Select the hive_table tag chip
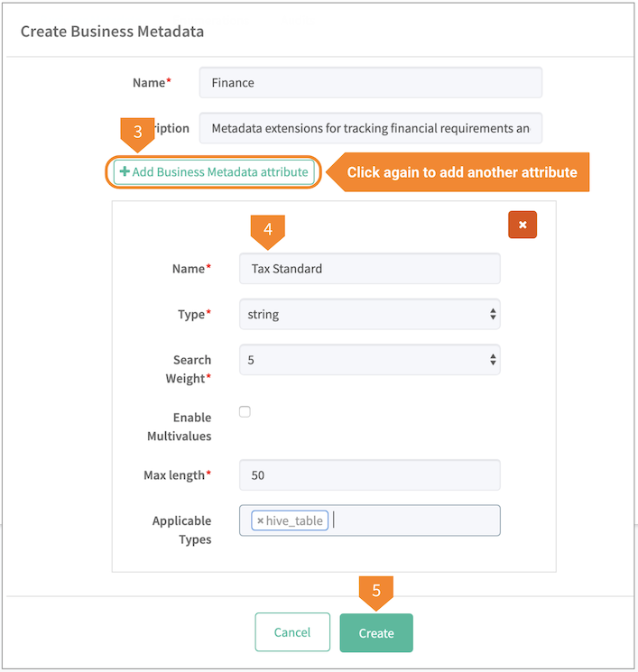Viewport: 638px width, 672px height. click(294, 520)
